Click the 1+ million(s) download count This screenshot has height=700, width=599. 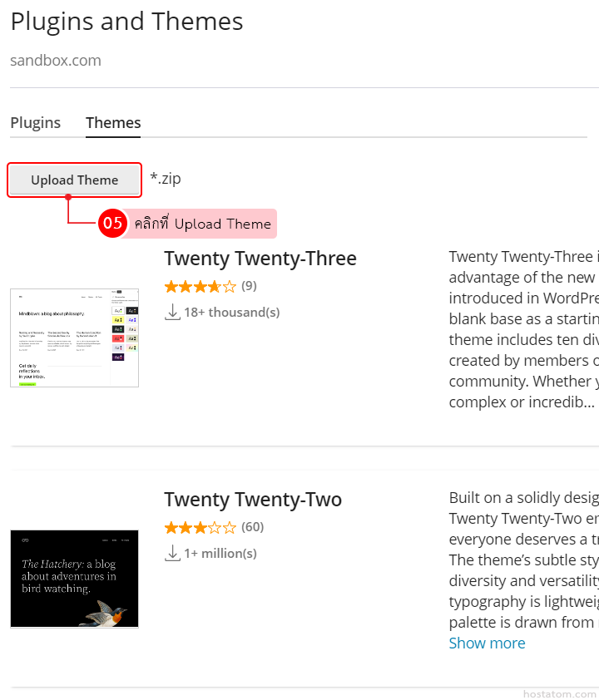coord(220,553)
